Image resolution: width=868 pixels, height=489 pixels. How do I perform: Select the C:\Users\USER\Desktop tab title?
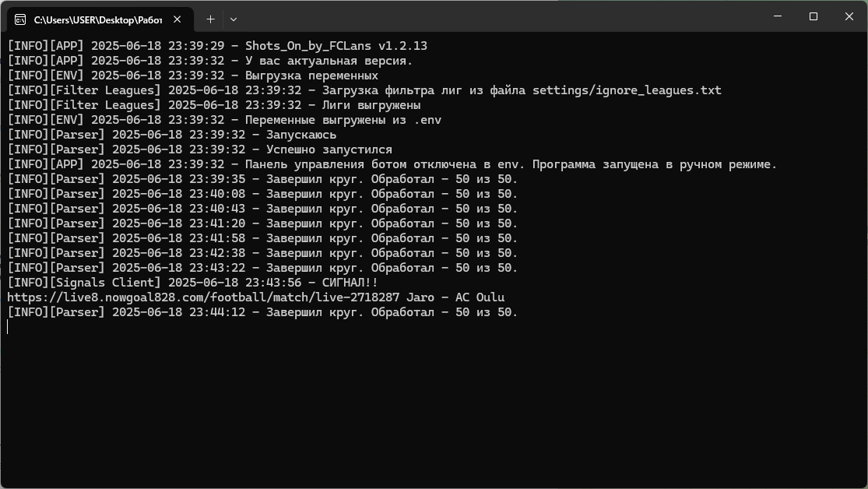point(97,19)
